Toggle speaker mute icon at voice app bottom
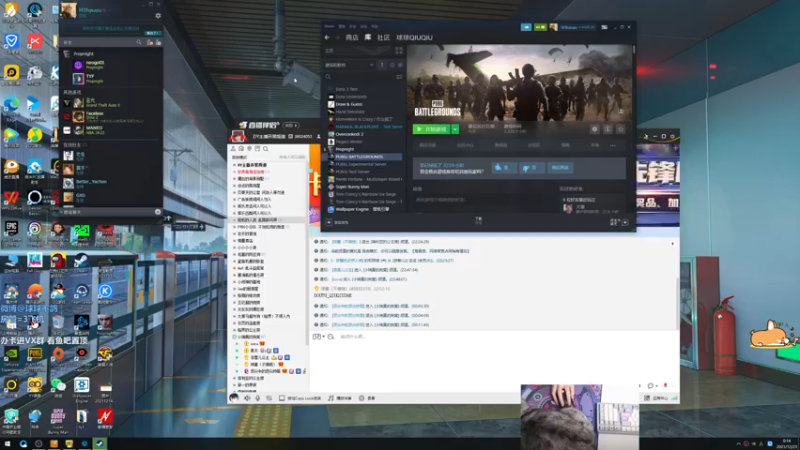Image resolution: width=800 pixels, height=450 pixels. click(247, 398)
